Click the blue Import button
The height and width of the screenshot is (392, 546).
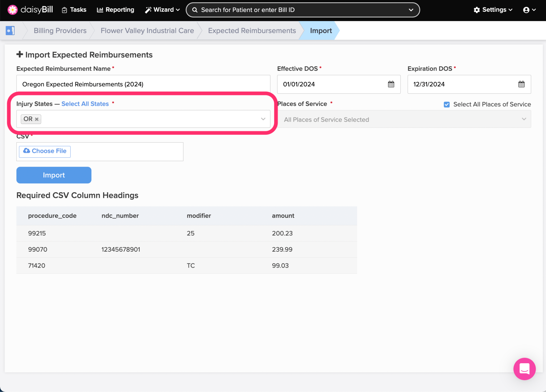tap(54, 175)
